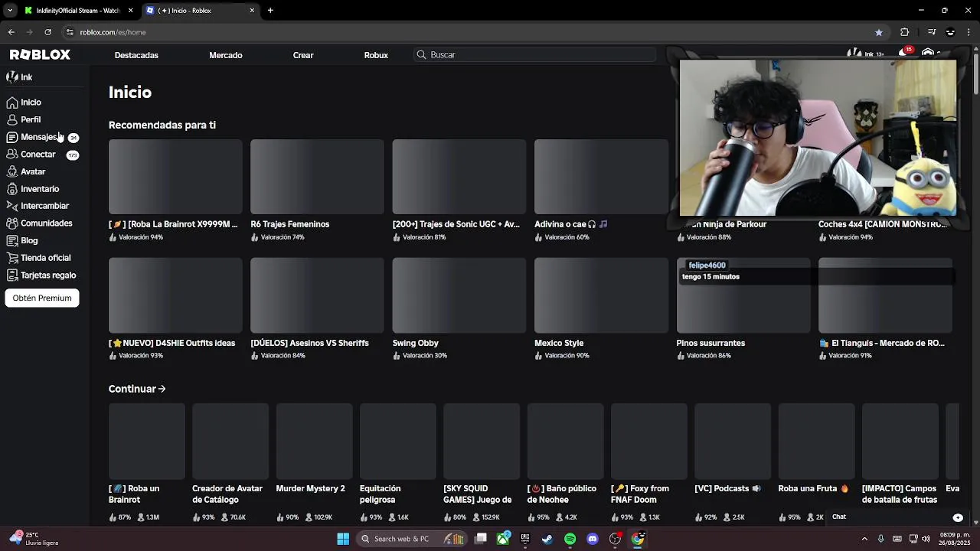Open Chrome from the taskbar

(638, 539)
